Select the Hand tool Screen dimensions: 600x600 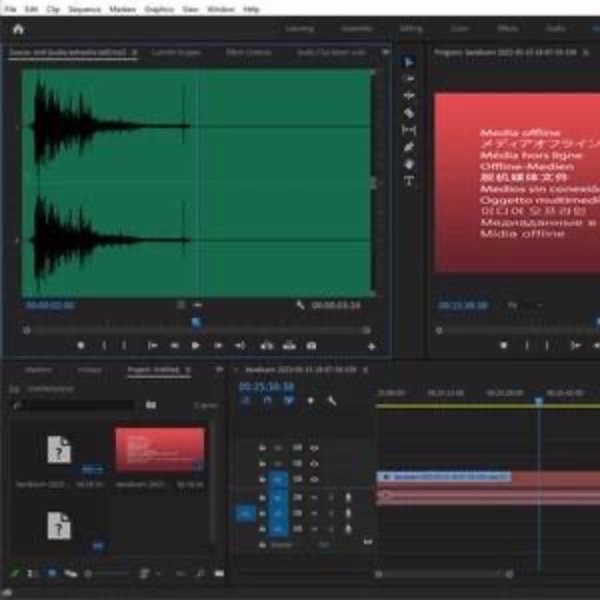pyautogui.click(x=409, y=165)
